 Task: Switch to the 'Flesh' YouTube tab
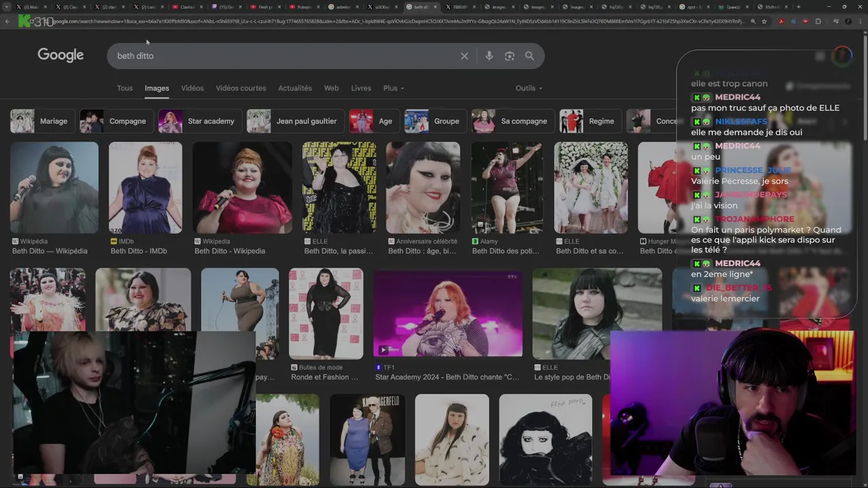tap(267, 7)
